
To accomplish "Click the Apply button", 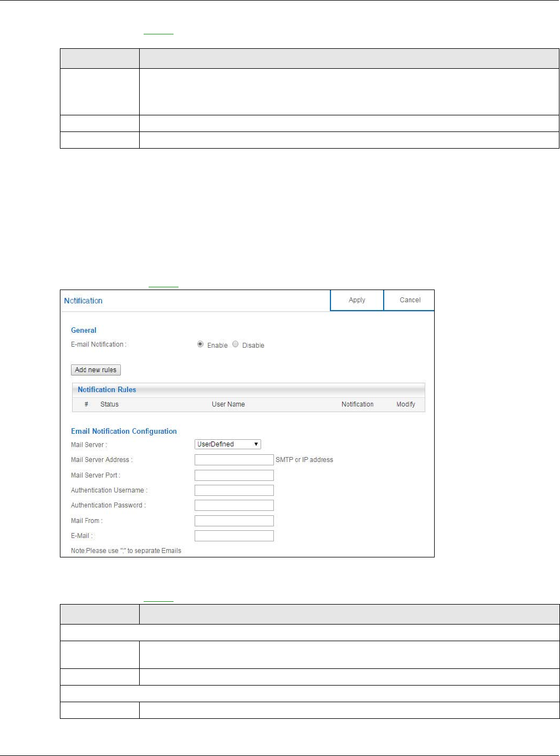I will coord(357,300).
